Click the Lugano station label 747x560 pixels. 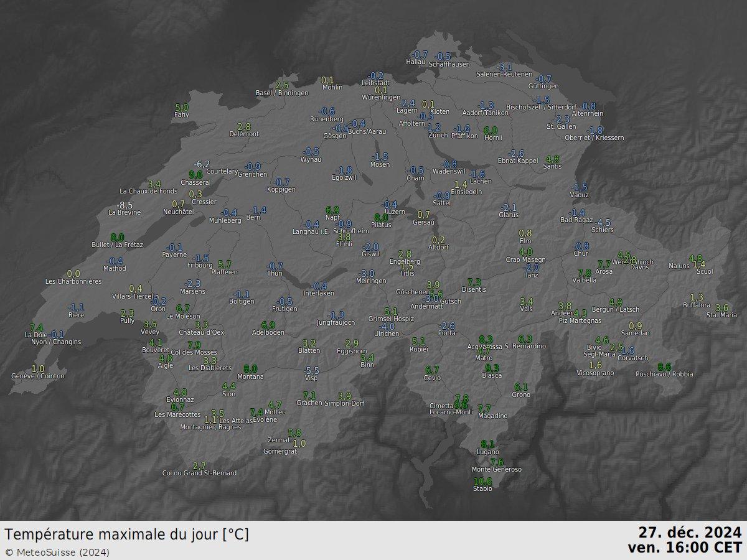487,451
